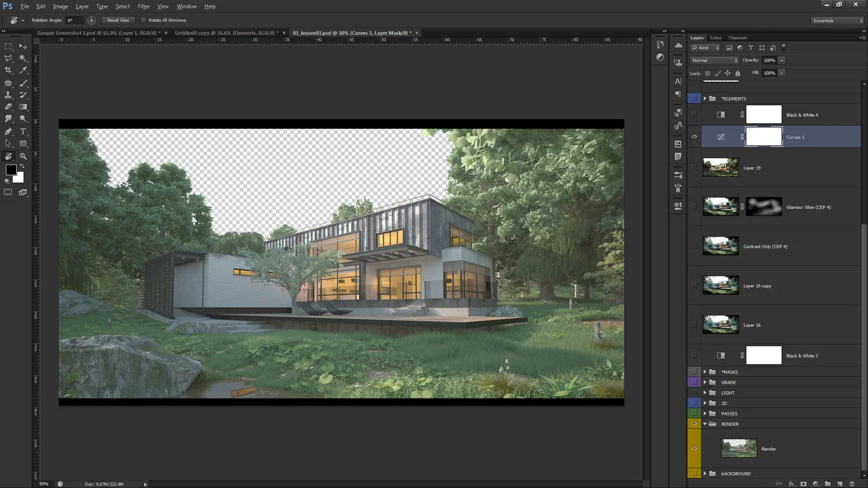Open the Filter menu
Viewport: 868px width, 488px height.
coord(144,6)
